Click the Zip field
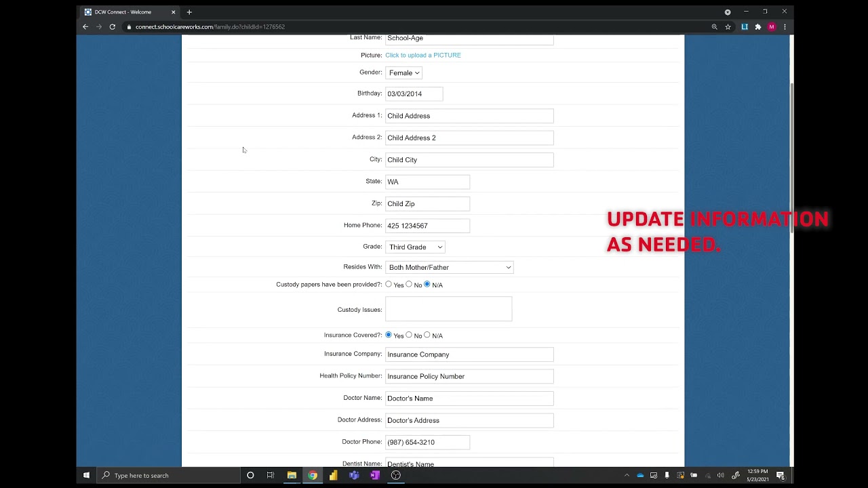The image size is (868, 488). [427, 204]
